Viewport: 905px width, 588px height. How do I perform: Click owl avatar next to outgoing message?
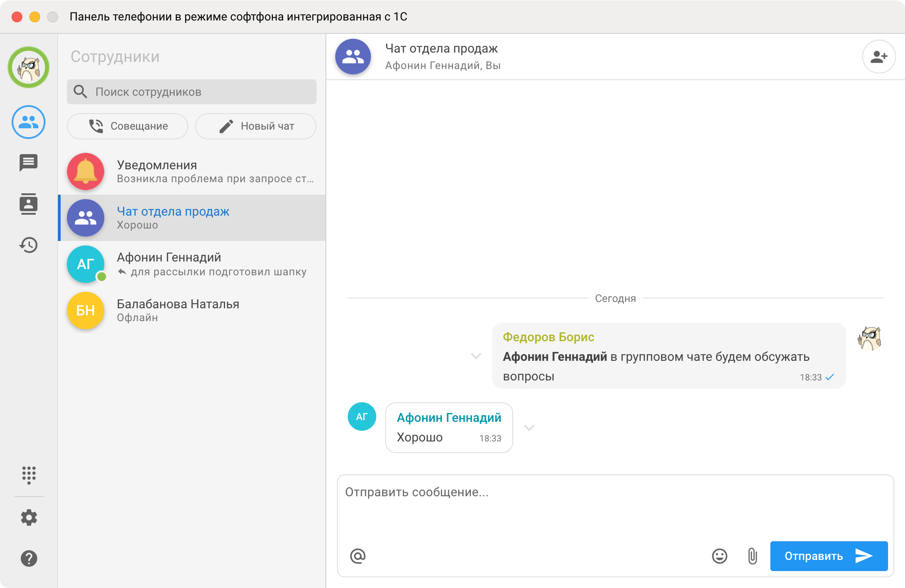click(x=869, y=339)
